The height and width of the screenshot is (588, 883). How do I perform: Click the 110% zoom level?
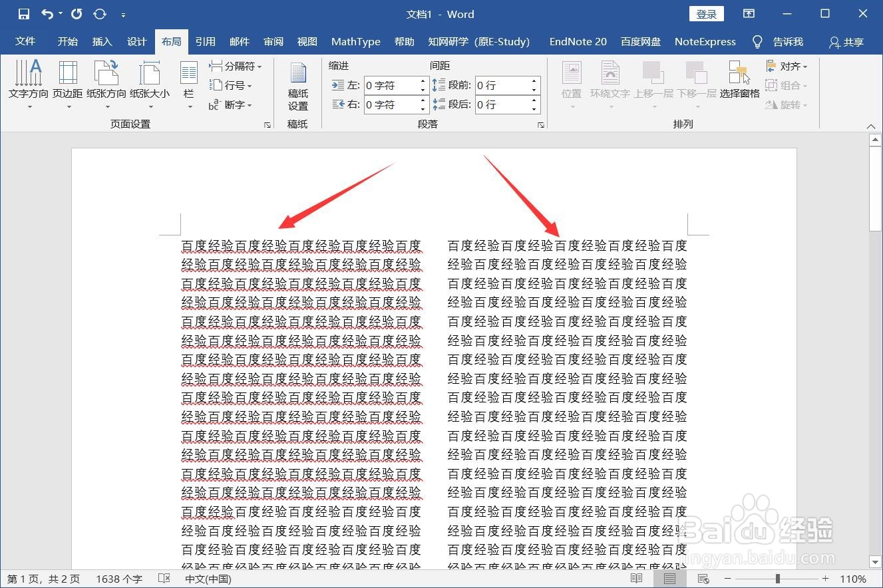[x=852, y=579]
